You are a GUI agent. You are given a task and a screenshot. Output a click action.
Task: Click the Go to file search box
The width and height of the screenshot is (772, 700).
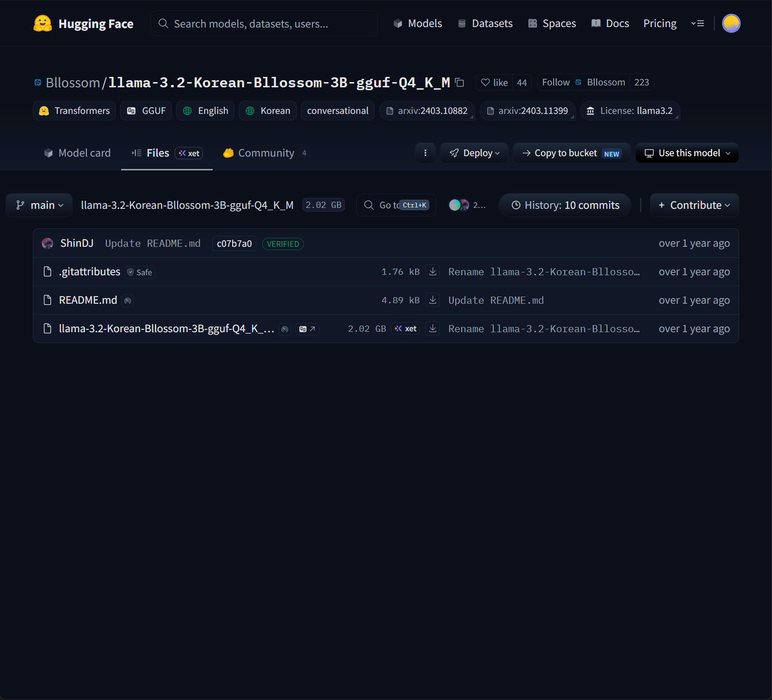[x=396, y=205]
